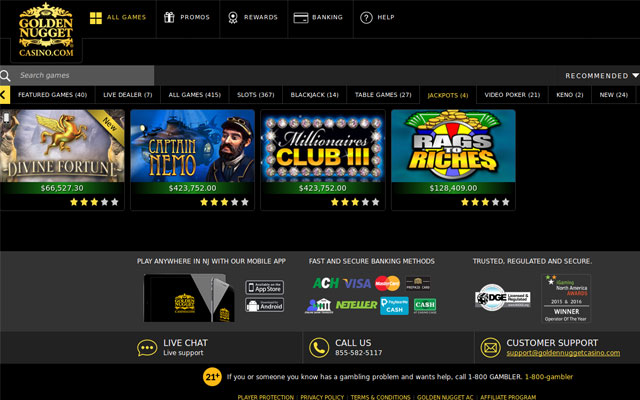The width and height of the screenshot is (640, 400).
Task: Click the yellow left arrow on category bar
Action: tap(4, 95)
